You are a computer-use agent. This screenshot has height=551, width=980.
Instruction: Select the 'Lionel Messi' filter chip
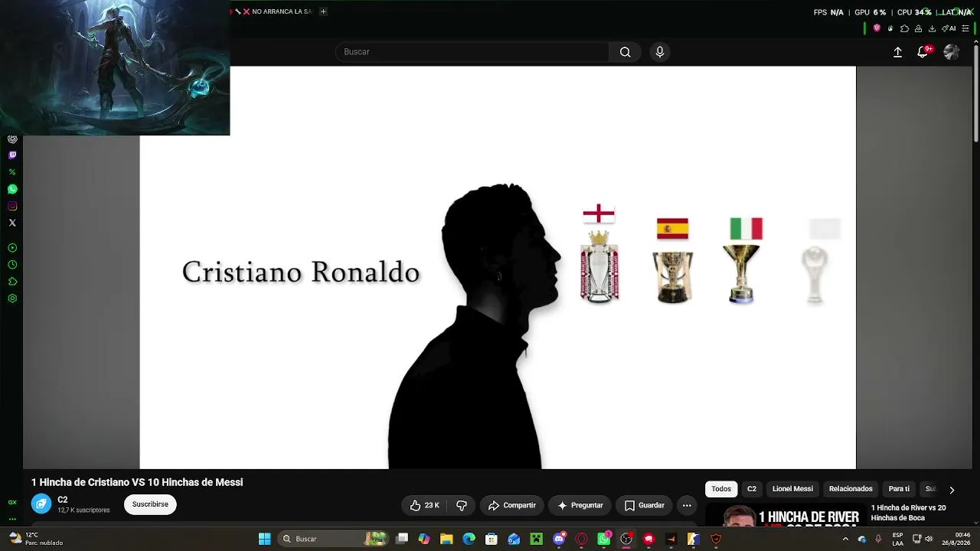pyautogui.click(x=792, y=489)
